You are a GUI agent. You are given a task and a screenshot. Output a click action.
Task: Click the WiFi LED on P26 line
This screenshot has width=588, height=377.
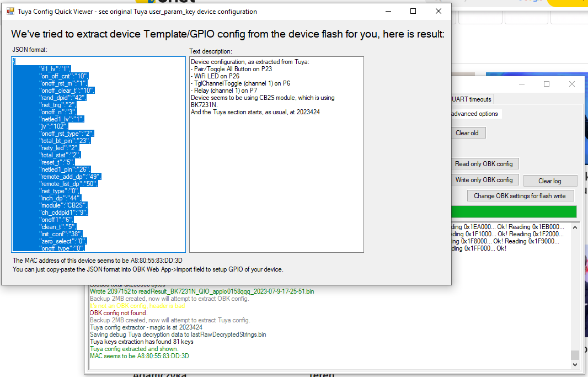pyautogui.click(x=215, y=76)
